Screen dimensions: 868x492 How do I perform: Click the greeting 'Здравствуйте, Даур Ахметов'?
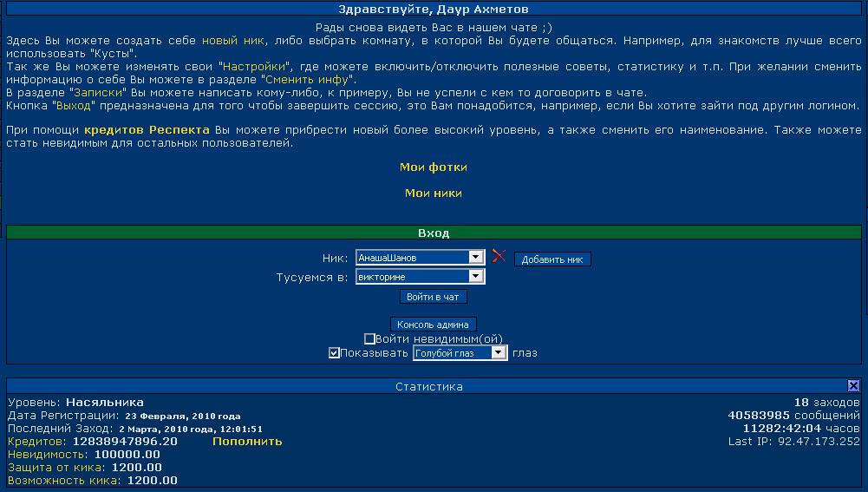point(434,9)
